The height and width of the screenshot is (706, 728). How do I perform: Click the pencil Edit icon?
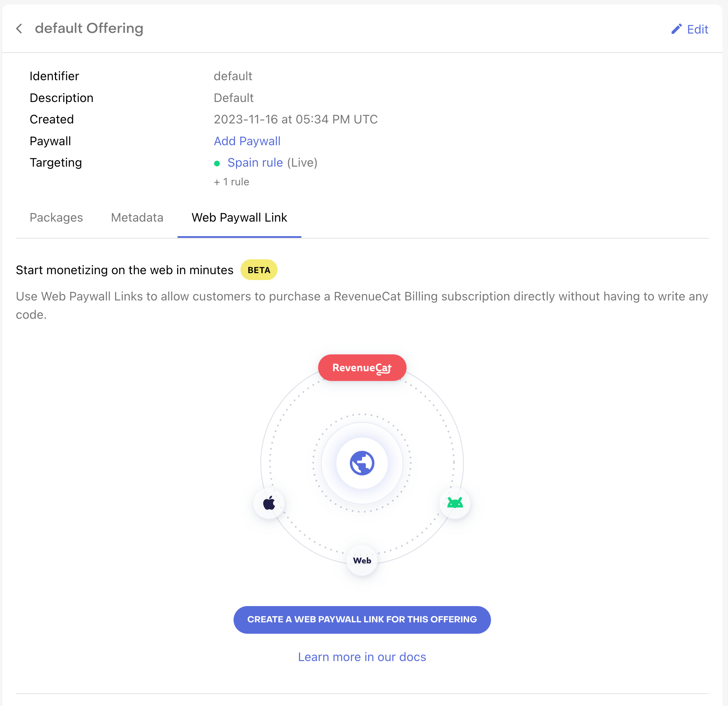676,29
